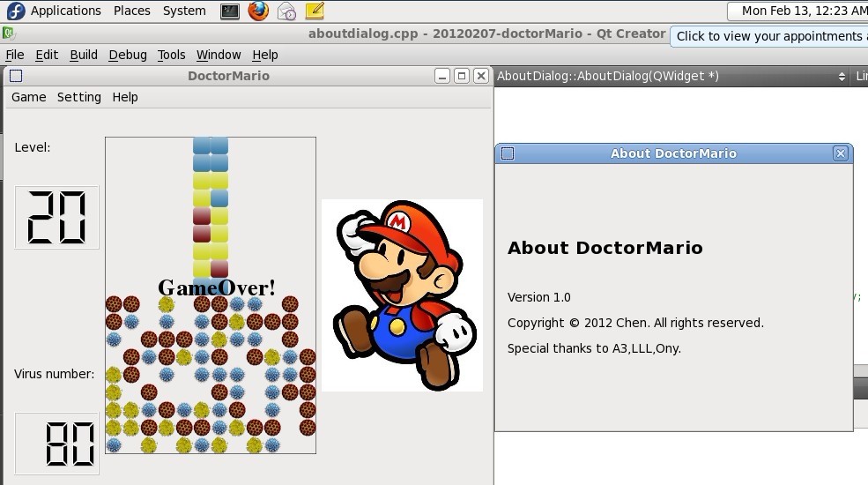Close the About DoctorMario dialog

[841, 153]
